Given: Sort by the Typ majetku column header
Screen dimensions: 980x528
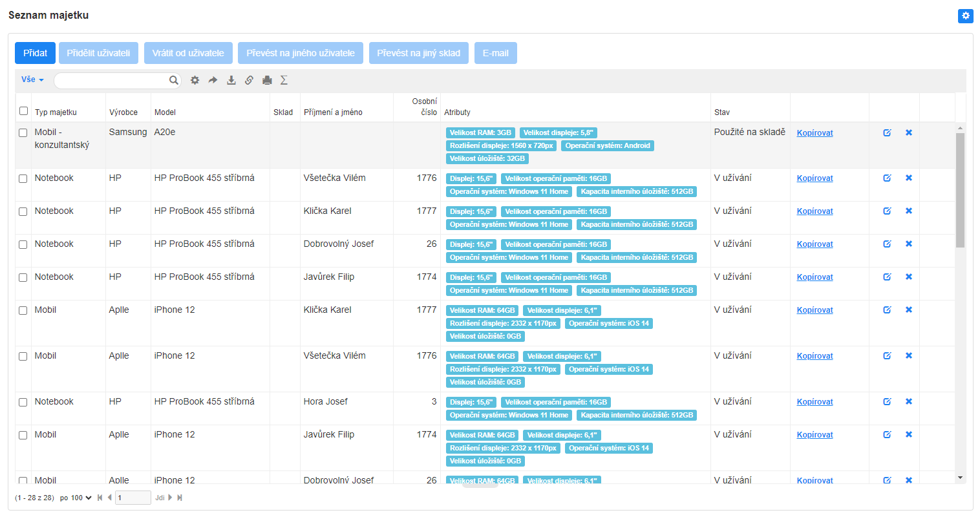Looking at the screenshot, I should 56,112.
